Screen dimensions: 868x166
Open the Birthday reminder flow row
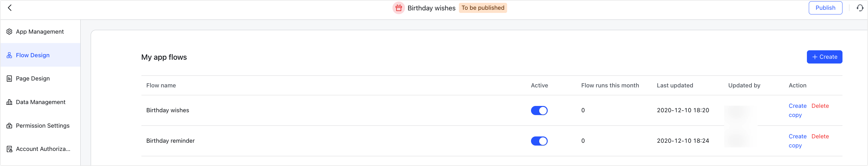pos(492,141)
